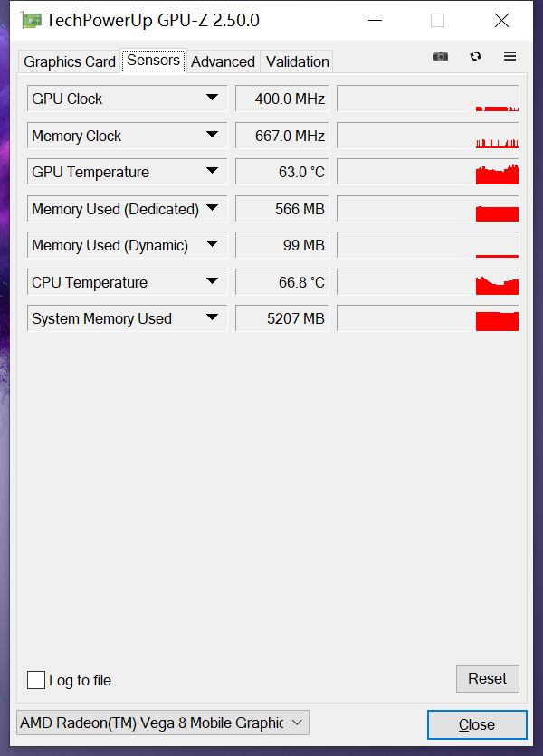Expand the Memory Used (Dedicated) dropdown

coord(214,208)
